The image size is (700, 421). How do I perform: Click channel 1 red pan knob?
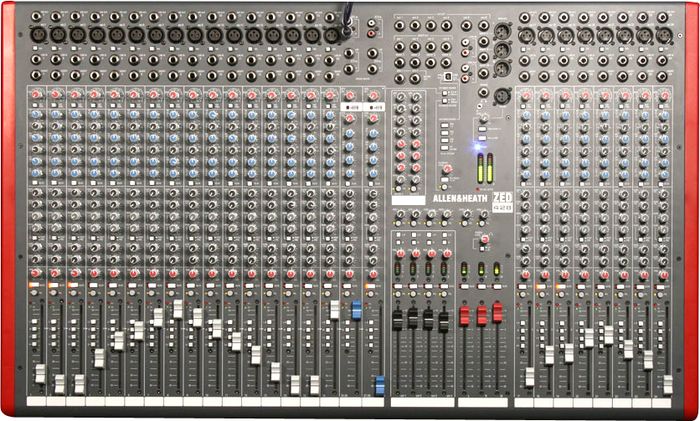pos(35,273)
